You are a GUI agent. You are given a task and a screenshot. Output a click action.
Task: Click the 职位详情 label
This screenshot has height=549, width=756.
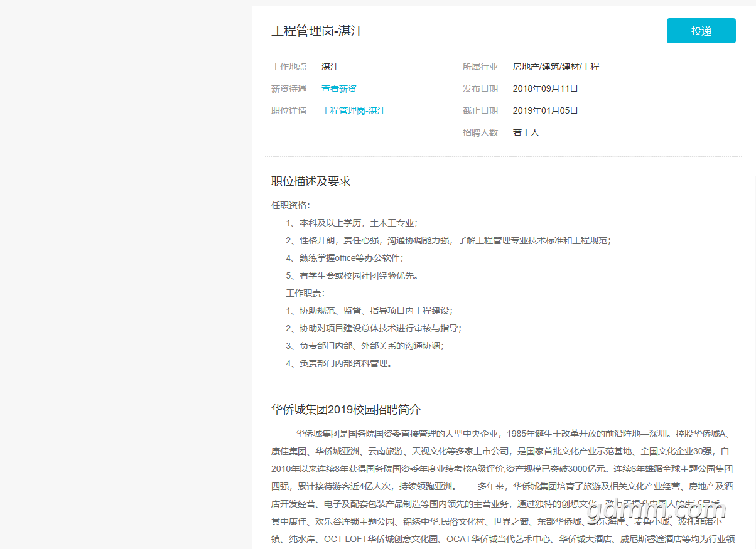tap(289, 111)
